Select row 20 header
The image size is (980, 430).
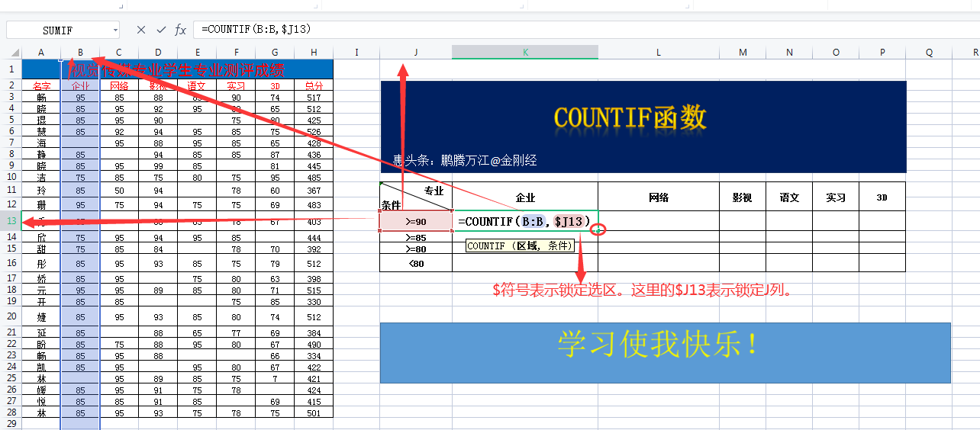pyautogui.click(x=11, y=316)
